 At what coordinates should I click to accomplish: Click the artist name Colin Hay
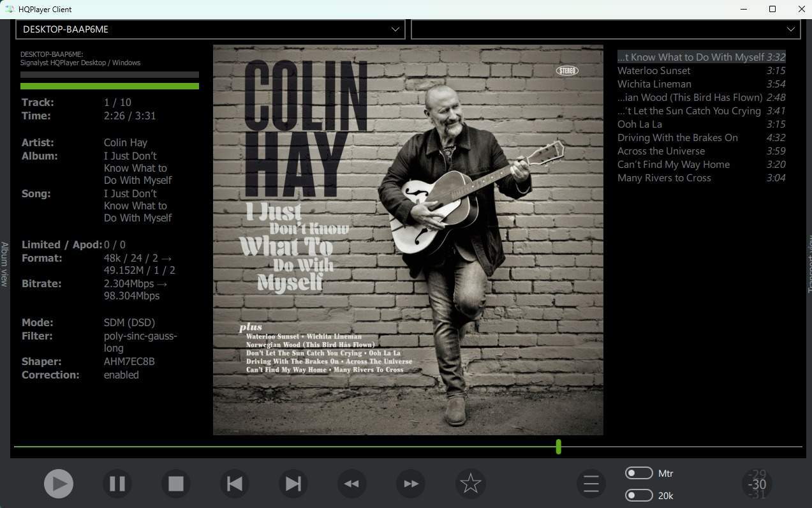[126, 142]
